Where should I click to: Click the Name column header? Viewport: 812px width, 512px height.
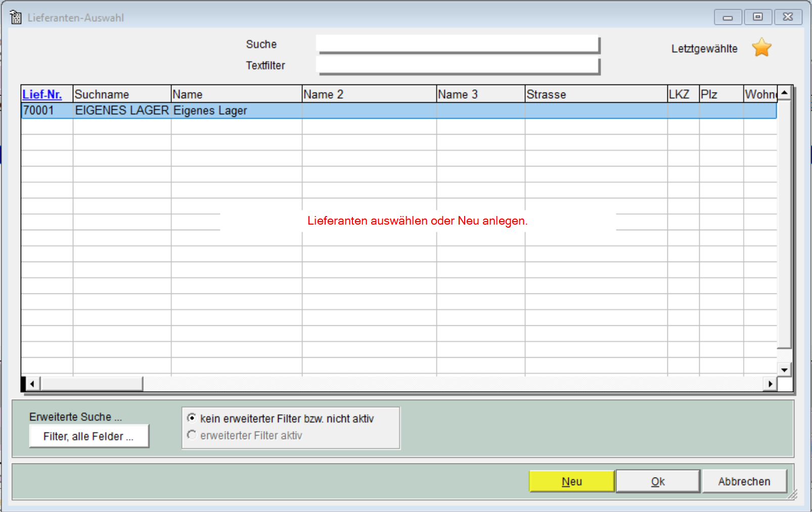[237, 94]
